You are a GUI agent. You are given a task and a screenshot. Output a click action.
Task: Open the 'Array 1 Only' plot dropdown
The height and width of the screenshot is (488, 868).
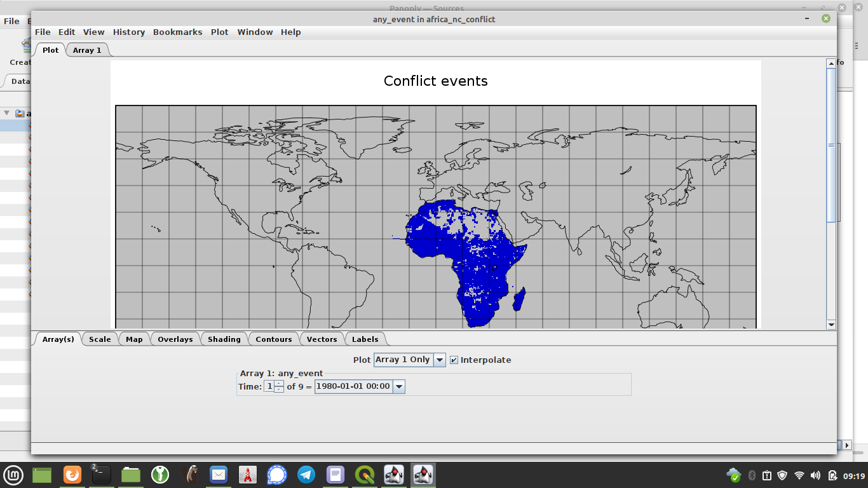click(x=438, y=360)
